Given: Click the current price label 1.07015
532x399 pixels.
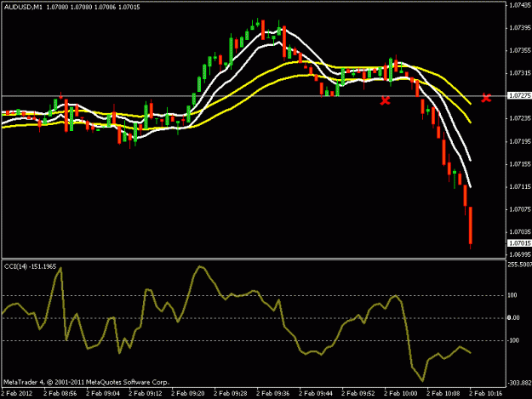Looking at the screenshot, I should click(519, 243).
